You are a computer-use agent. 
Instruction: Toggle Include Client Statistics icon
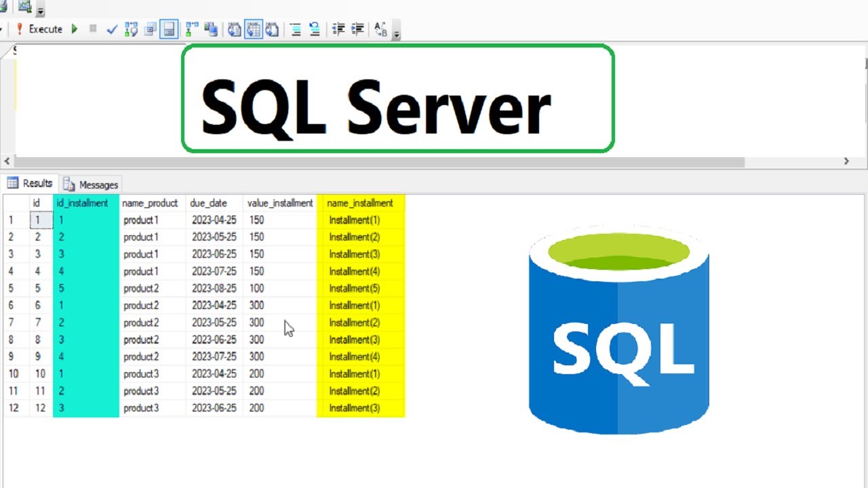(x=211, y=29)
